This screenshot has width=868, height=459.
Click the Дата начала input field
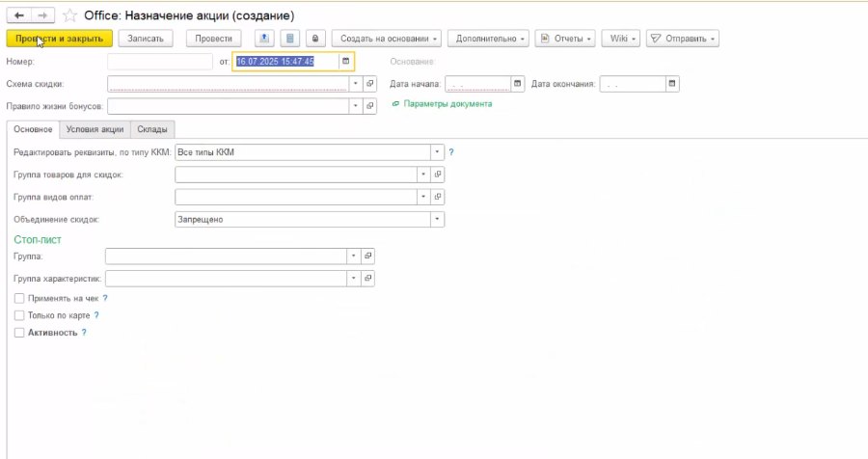click(x=477, y=84)
